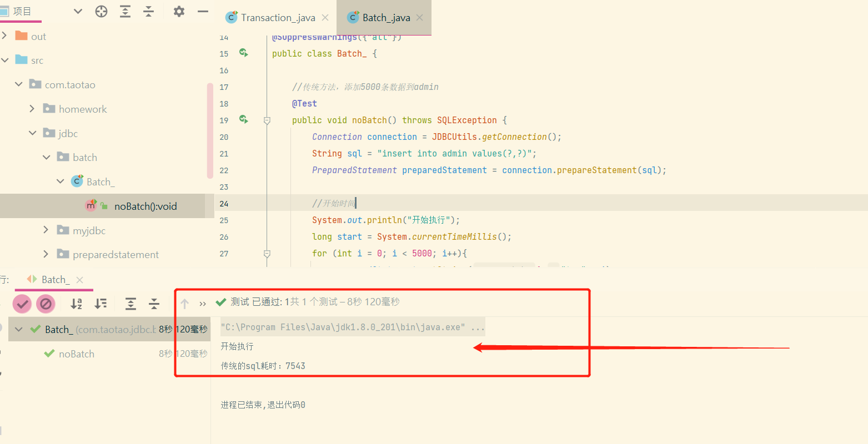Close the Transaction_.java tab
The width and height of the screenshot is (868, 444).
tap(325, 18)
